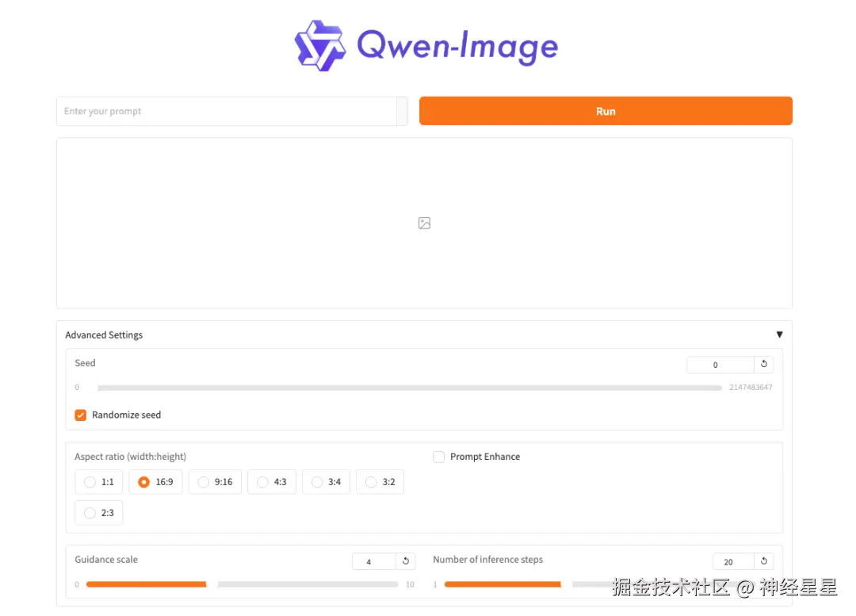Uncheck Randomize seed checkbox
The width and height of the screenshot is (856, 616).
80,415
